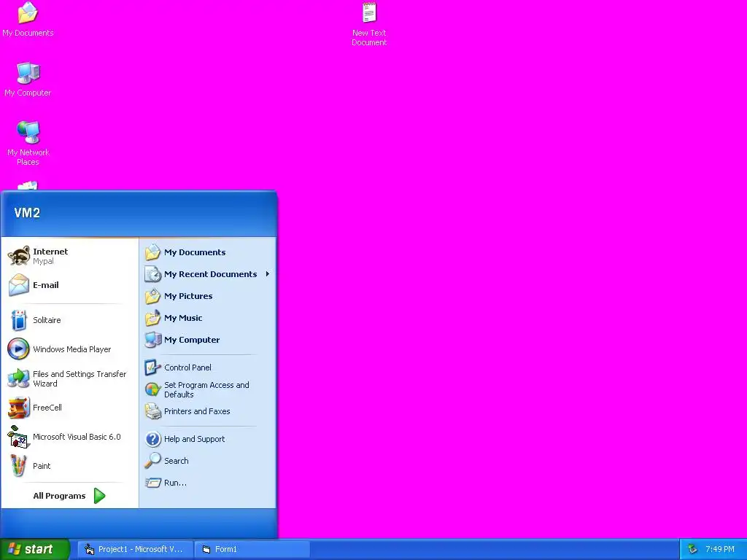Open the Run... menu entry
The width and height of the screenshot is (747, 560).
tap(175, 483)
